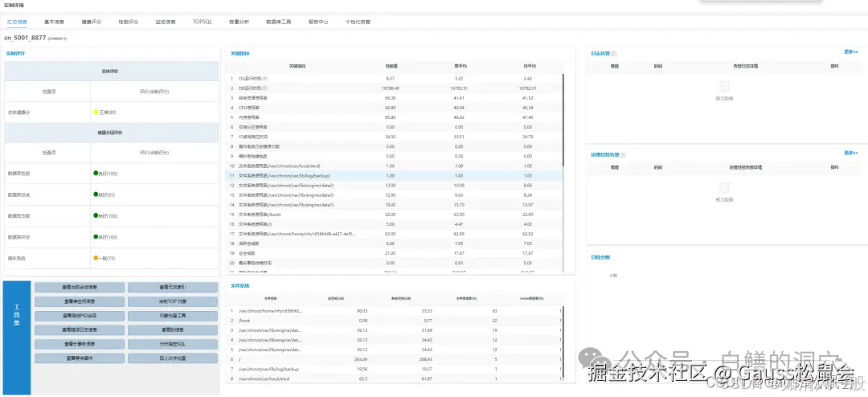The image size is (868, 397).
Task: Open the 分析指定SQL tool
Action: [173, 345]
